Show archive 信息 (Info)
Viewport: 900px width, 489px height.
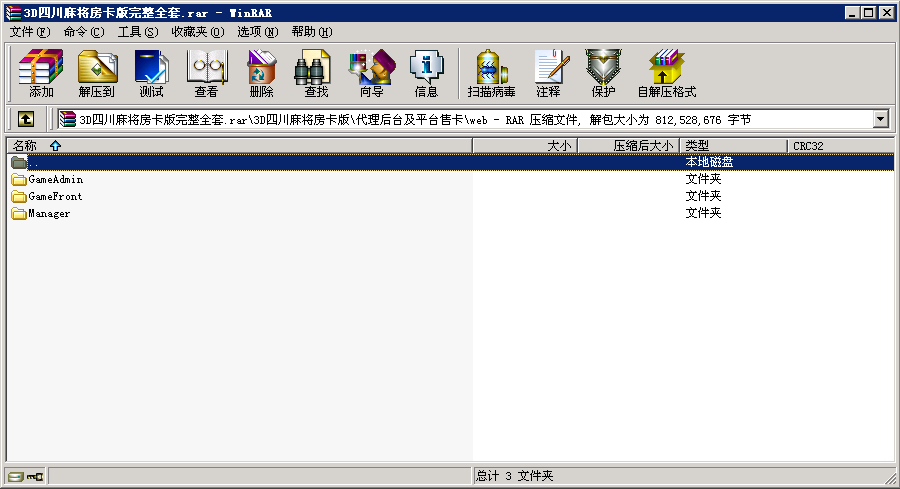426,73
